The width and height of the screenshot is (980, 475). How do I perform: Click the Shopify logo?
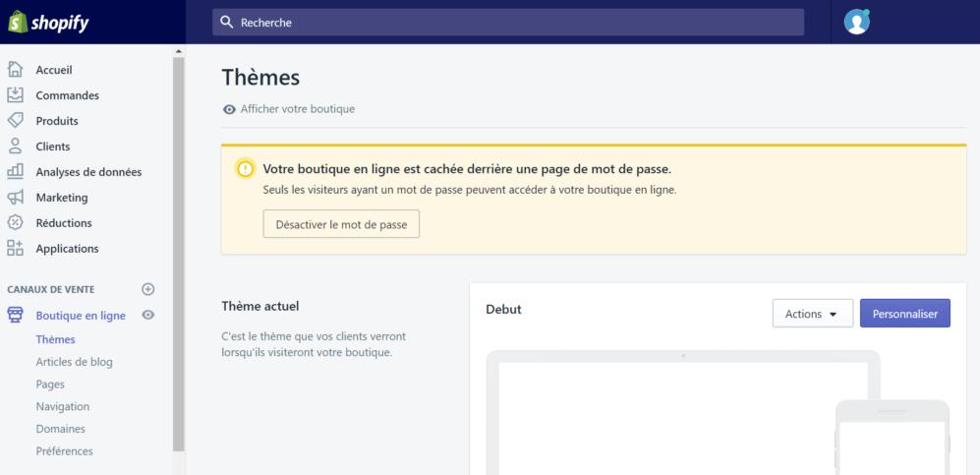[49, 22]
